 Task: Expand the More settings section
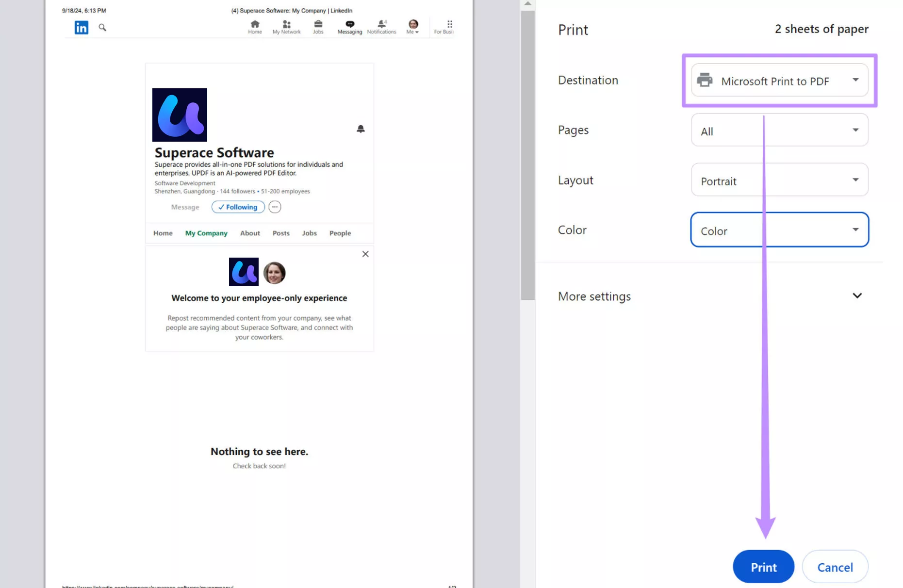857,295
